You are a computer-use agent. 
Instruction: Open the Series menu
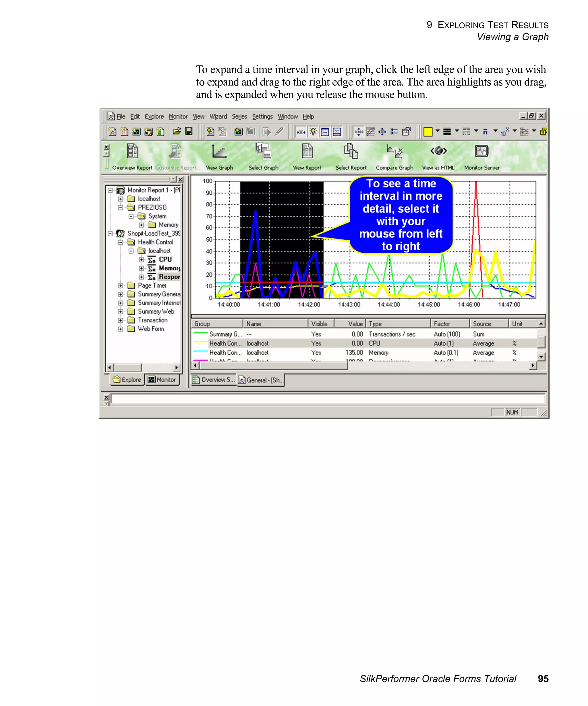(x=239, y=117)
